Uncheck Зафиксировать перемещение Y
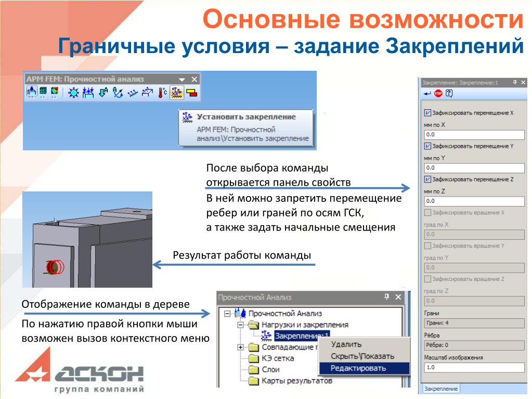Image resolution: width=532 pixels, height=399 pixels. point(427,146)
